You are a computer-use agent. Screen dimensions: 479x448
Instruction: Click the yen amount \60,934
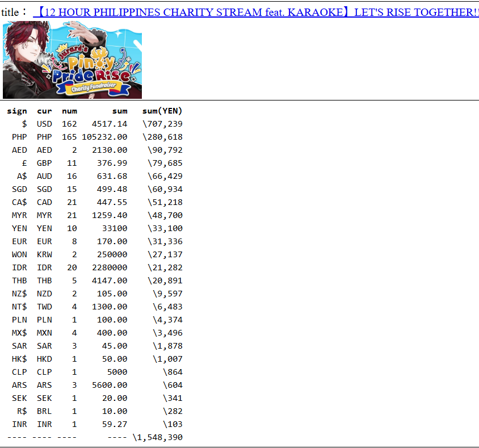pyautogui.click(x=165, y=189)
